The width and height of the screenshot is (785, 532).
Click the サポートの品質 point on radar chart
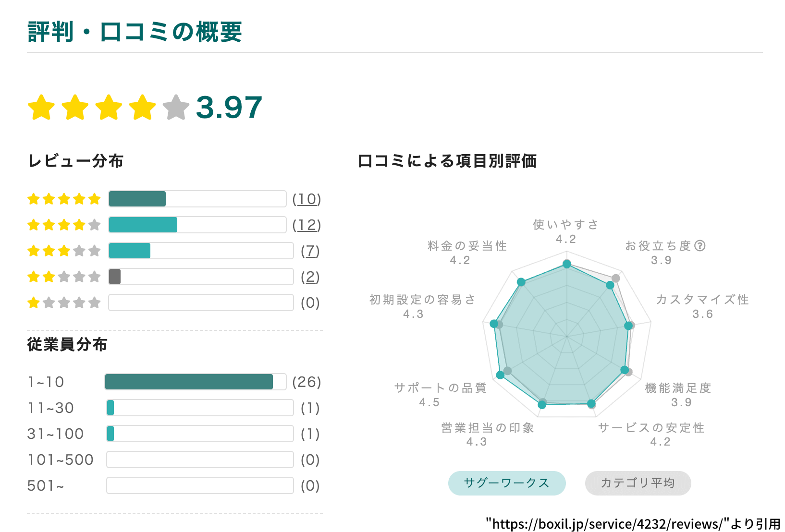(500, 375)
